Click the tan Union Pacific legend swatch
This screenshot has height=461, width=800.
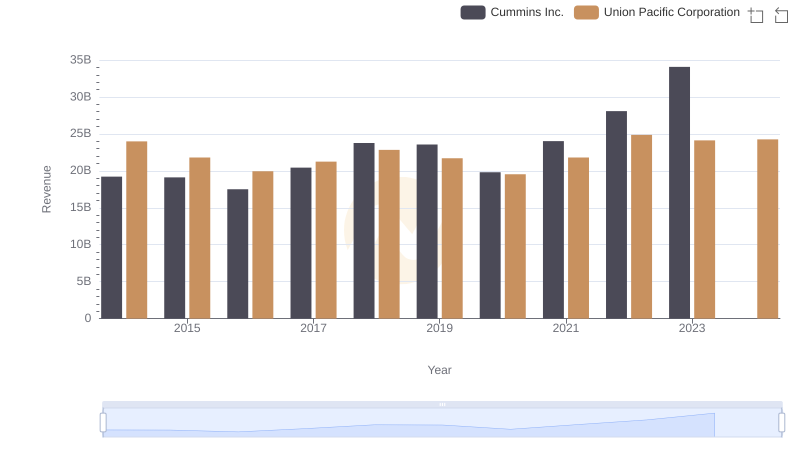[586, 12]
